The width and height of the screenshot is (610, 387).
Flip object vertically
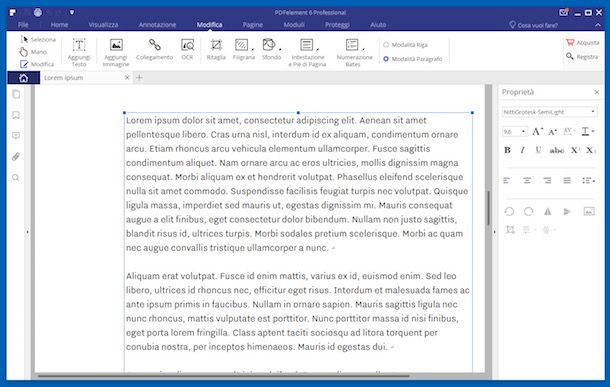point(567,212)
